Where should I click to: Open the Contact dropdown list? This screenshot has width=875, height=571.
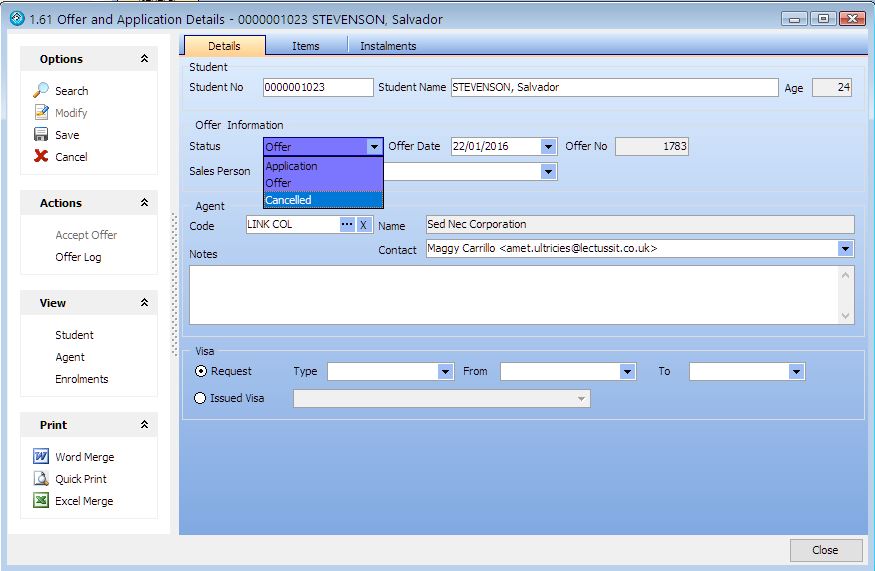pos(845,249)
